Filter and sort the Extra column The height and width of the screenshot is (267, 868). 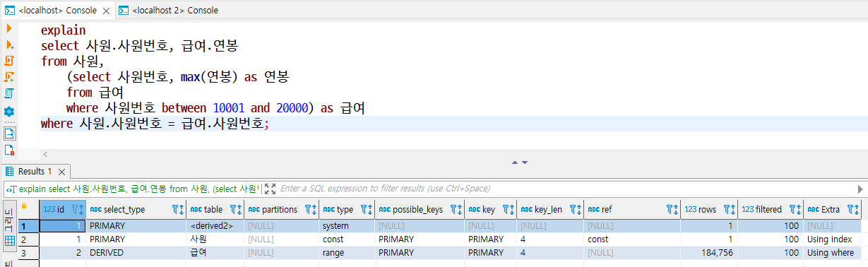coord(852,210)
